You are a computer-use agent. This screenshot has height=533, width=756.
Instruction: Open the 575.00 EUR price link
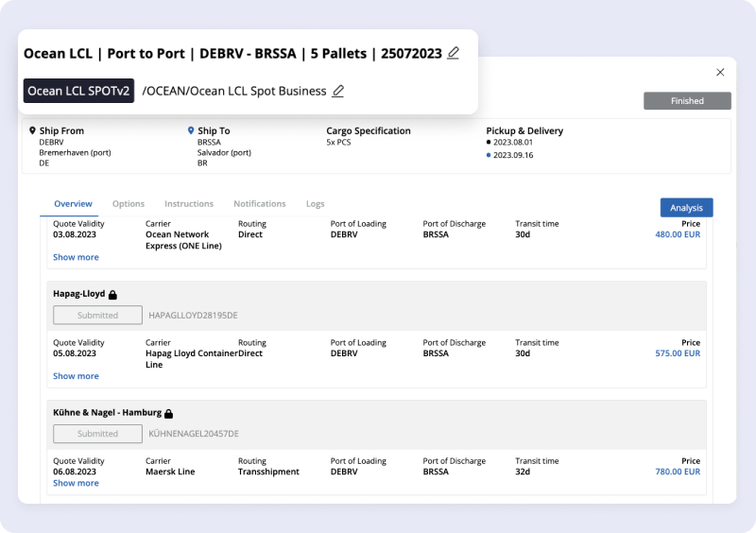[678, 353]
